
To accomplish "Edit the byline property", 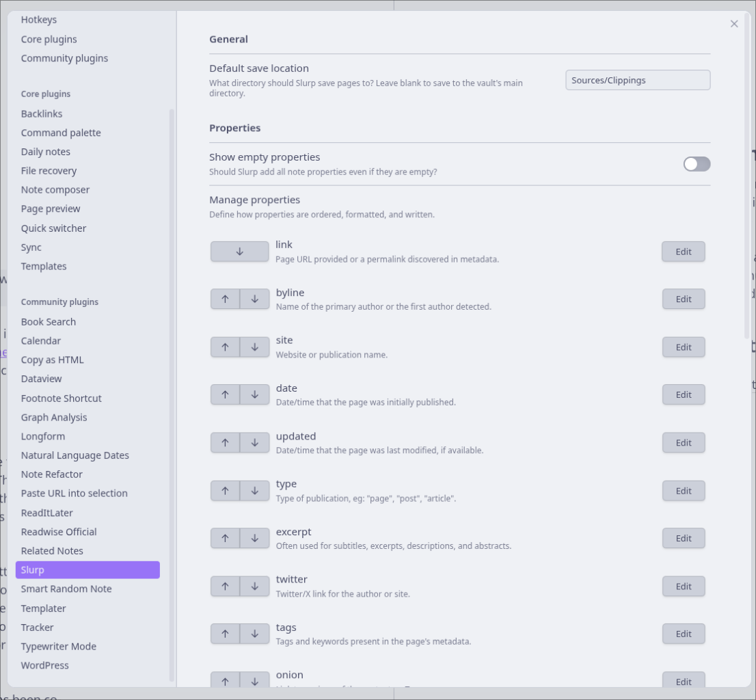I will point(684,299).
